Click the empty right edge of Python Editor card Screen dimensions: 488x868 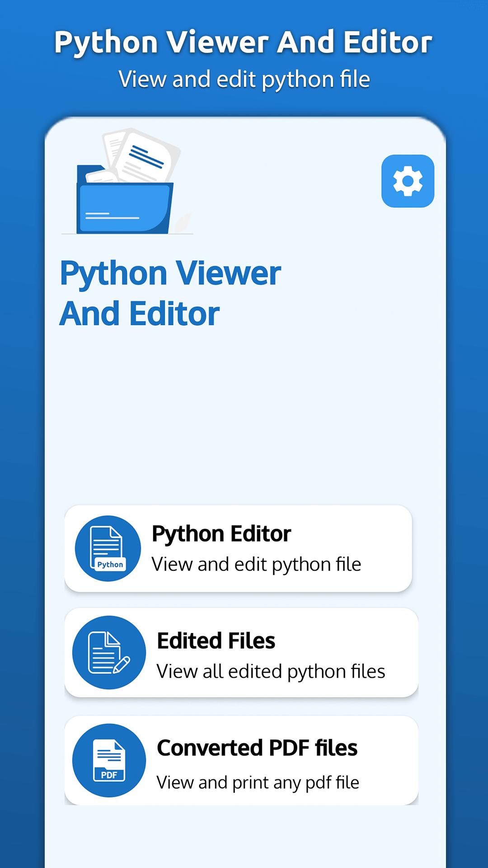click(x=391, y=548)
